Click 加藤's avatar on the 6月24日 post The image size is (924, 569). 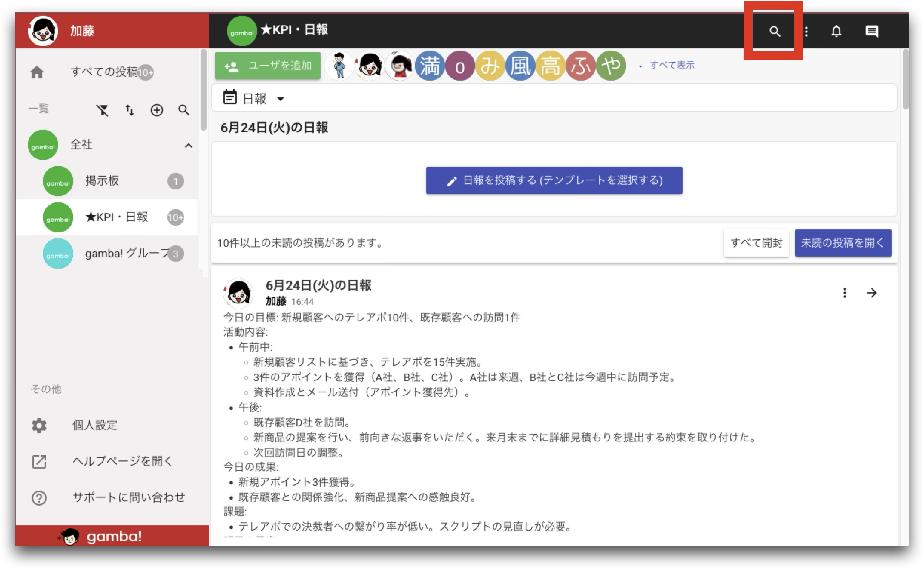[238, 293]
